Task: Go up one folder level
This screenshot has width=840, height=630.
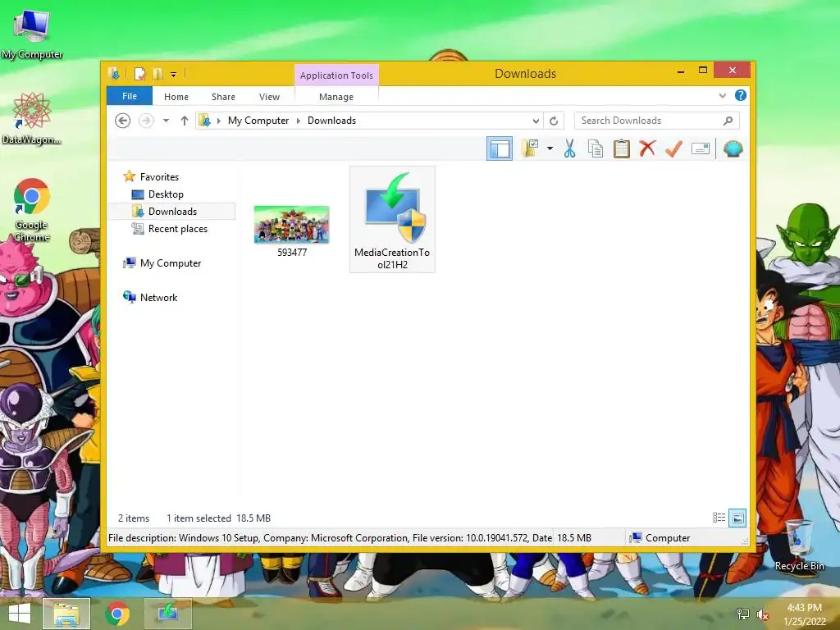Action: (x=185, y=121)
